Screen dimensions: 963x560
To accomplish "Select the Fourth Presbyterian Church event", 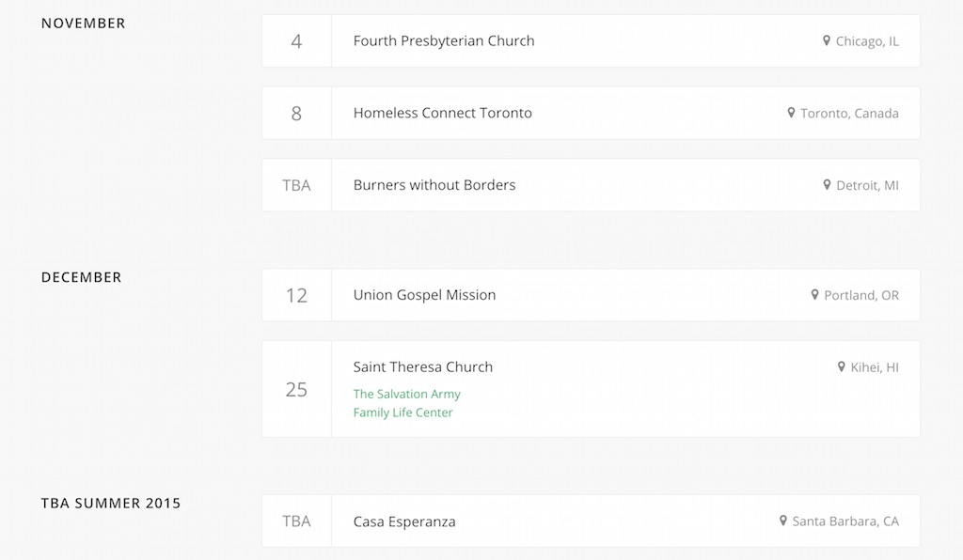I will click(x=591, y=41).
